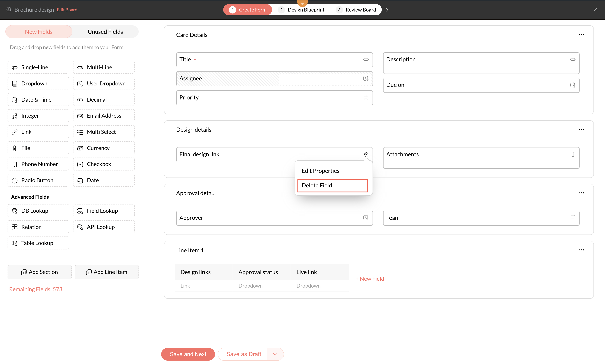
Task: Click the gear icon on Final design link
Action: [x=366, y=154]
